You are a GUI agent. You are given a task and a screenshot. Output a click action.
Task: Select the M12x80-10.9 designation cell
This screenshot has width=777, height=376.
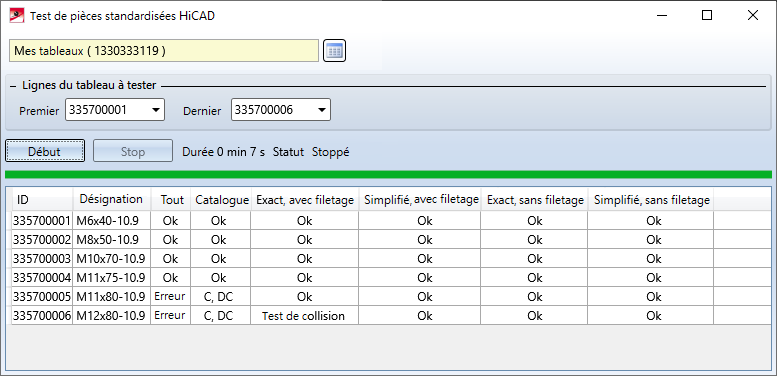click(112, 316)
